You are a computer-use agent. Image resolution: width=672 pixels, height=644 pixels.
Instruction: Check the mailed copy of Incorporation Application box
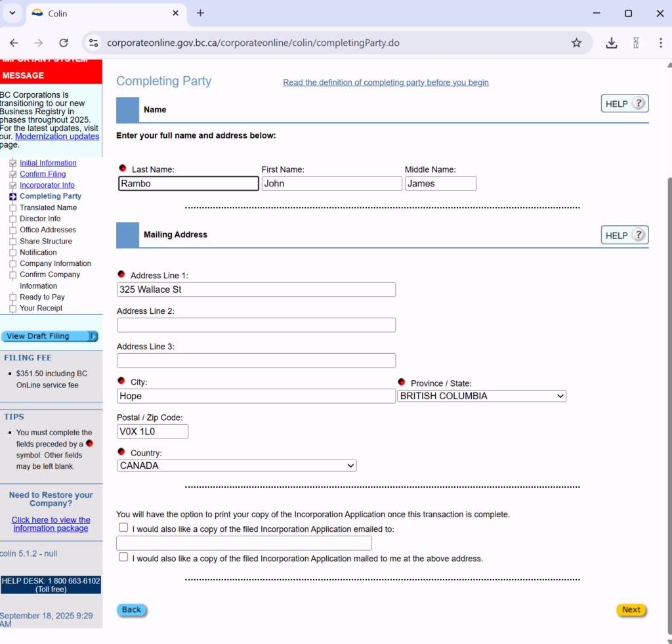pyautogui.click(x=123, y=557)
